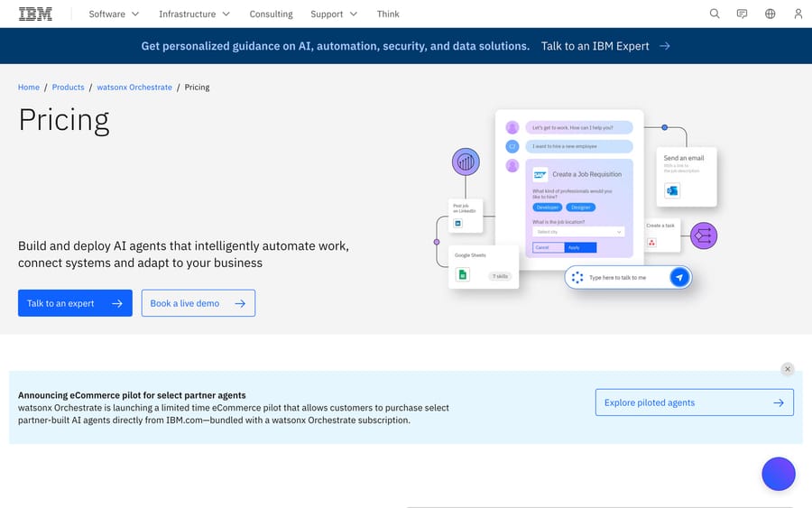This screenshot has height=508, width=812.
Task: Click the arrow beside Talk to an IBM Expert
Action: (665, 46)
